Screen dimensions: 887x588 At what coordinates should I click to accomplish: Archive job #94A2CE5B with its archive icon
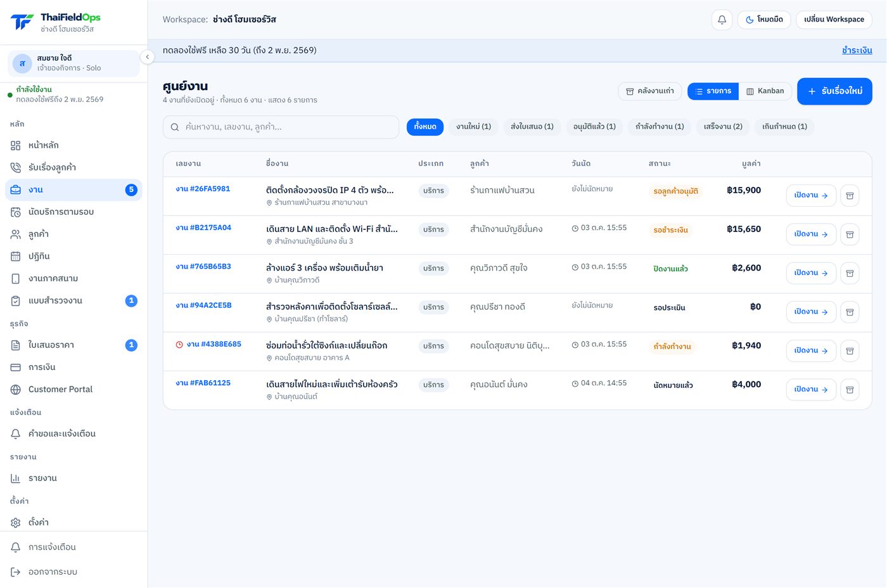click(850, 312)
